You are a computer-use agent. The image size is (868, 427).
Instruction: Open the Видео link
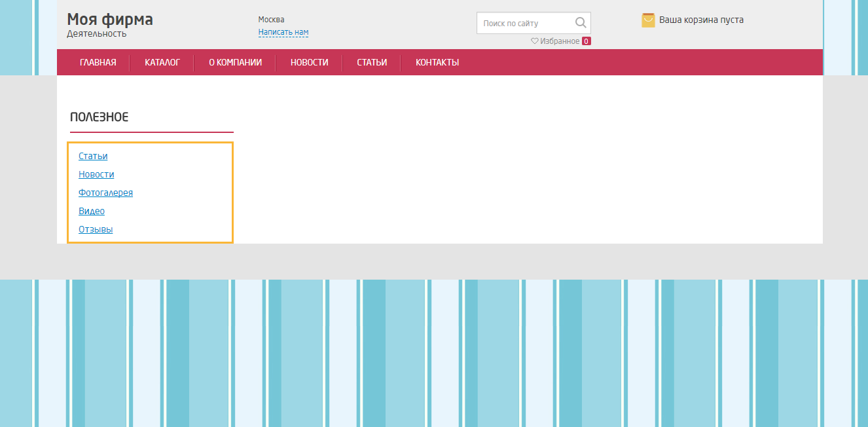[92, 211]
